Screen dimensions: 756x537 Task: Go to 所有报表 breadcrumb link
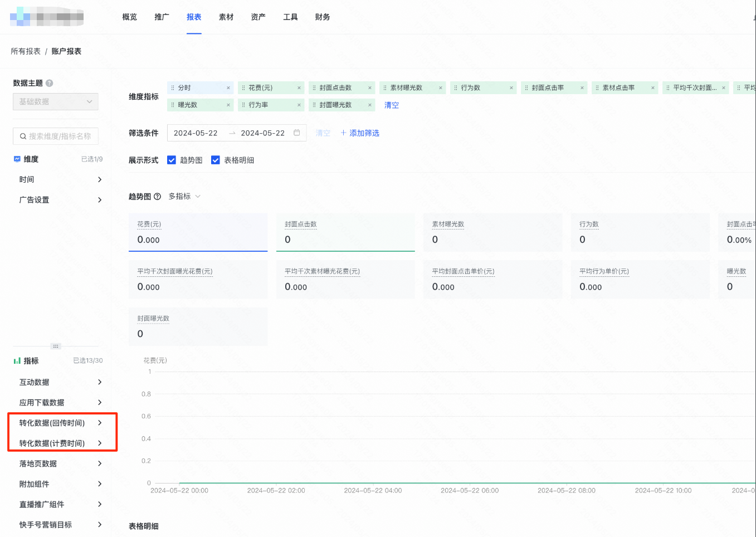[x=26, y=51]
